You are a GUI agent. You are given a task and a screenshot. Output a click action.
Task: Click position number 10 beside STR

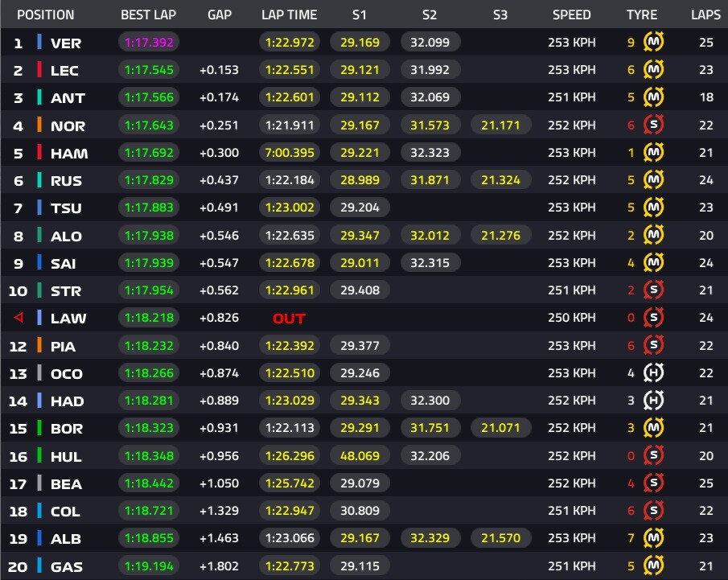tap(18, 291)
